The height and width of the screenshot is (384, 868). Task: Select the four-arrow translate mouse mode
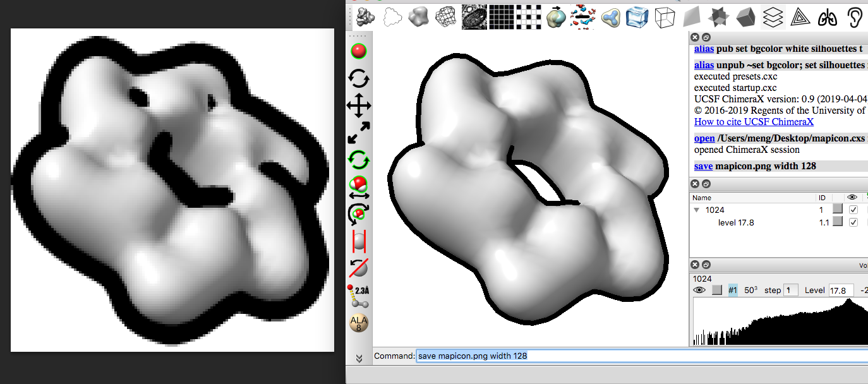pos(359,105)
